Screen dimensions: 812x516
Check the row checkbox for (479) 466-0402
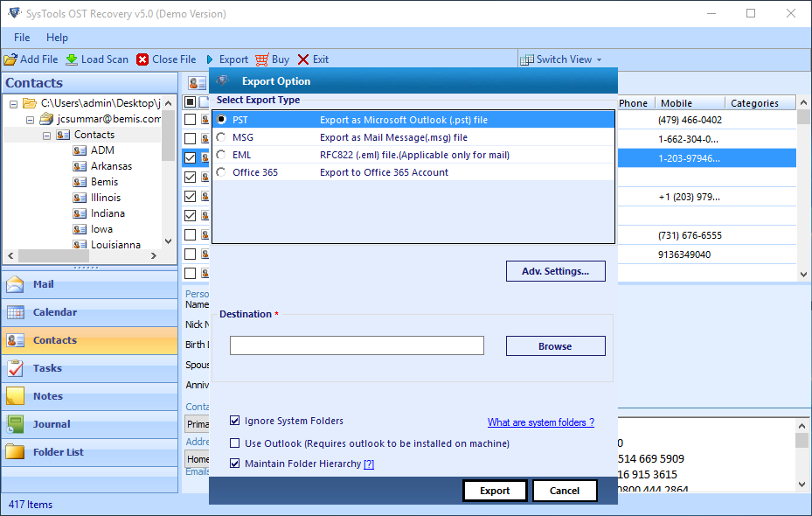[x=190, y=119]
